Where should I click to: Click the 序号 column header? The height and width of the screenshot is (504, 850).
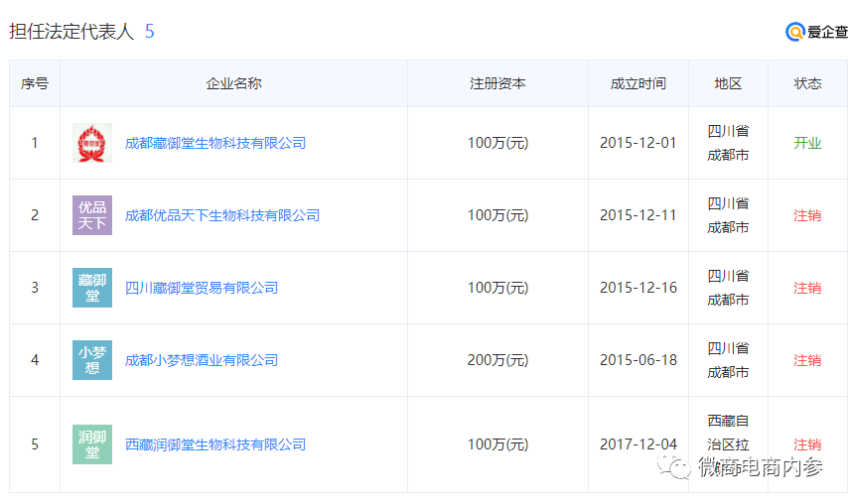coord(35,83)
